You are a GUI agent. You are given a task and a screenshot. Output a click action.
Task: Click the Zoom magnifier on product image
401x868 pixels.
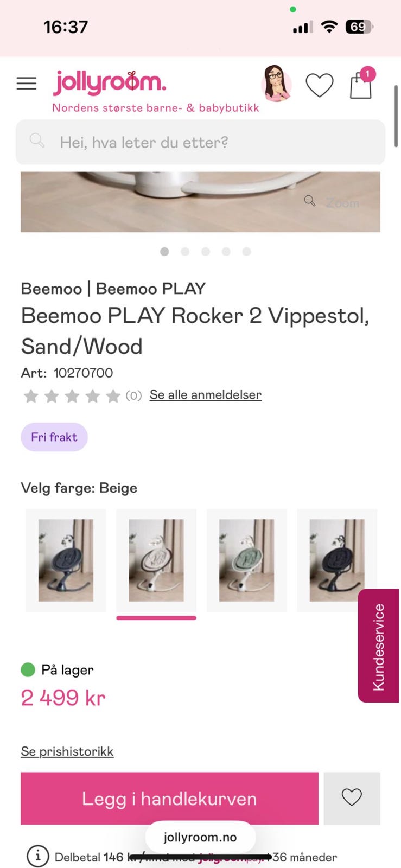coord(332,202)
